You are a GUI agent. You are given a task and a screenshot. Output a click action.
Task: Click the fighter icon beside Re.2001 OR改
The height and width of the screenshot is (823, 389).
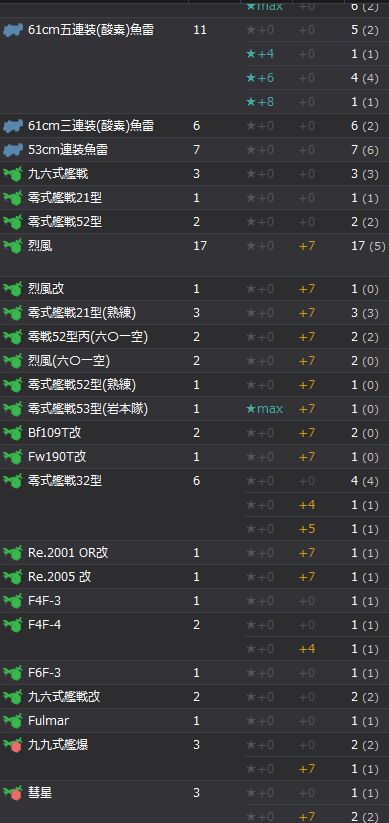13,553
